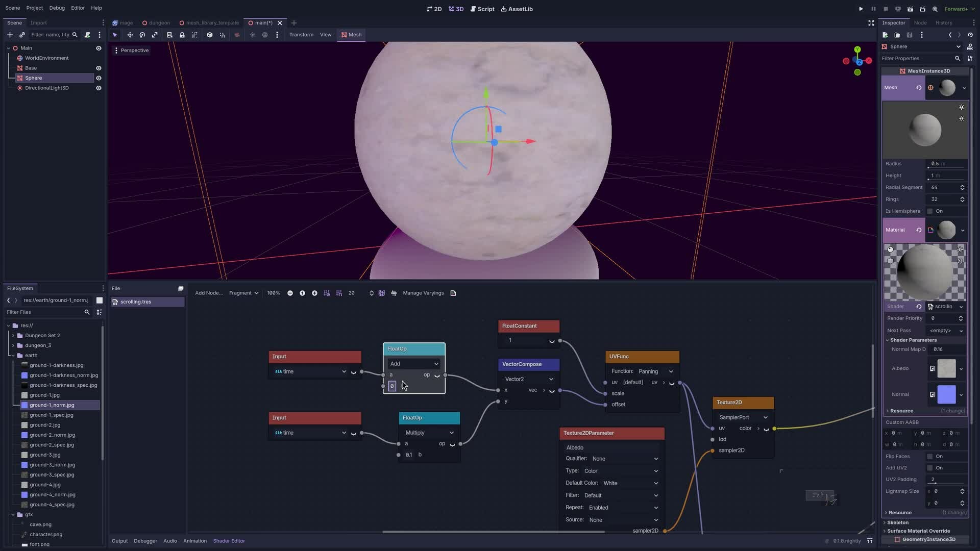
Task: Switch to the Node dock tab
Action: [x=920, y=22]
